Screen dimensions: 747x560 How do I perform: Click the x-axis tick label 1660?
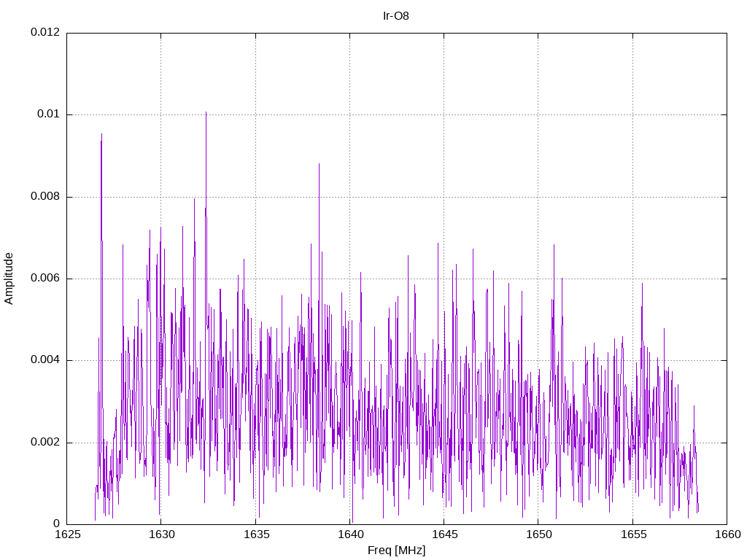[x=727, y=534]
